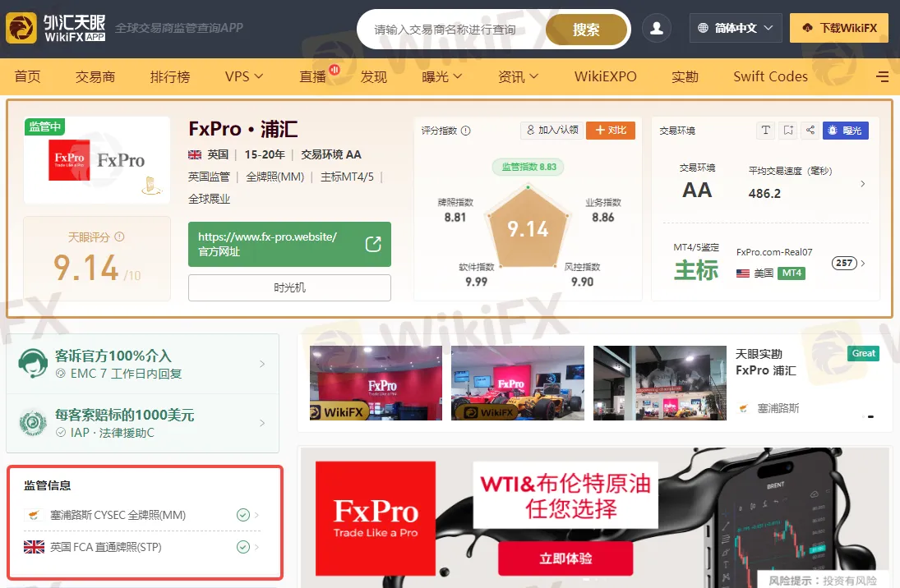The image size is (900, 588).
Task: Open the 排行榜 rankings menu item
Action: click(170, 76)
